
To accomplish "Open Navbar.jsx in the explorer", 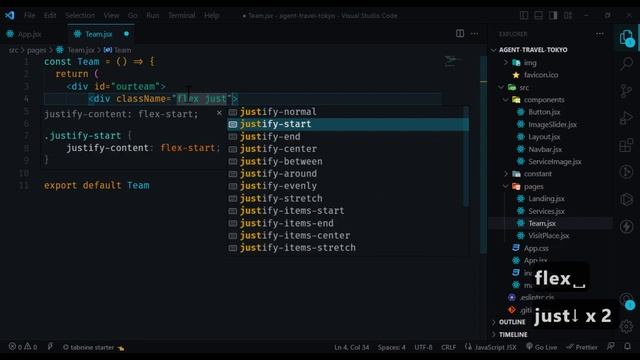I will [545, 149].
